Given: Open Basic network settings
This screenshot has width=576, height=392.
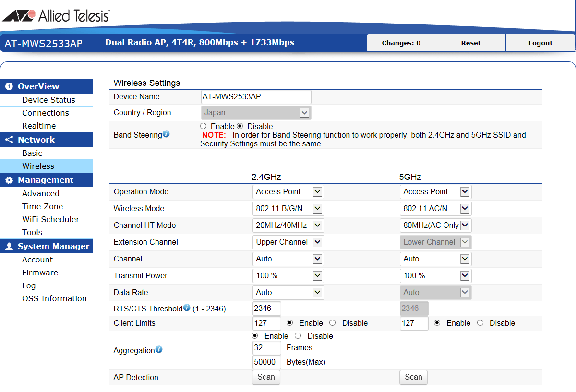Looking at the screenshot, I should [47, 153].
